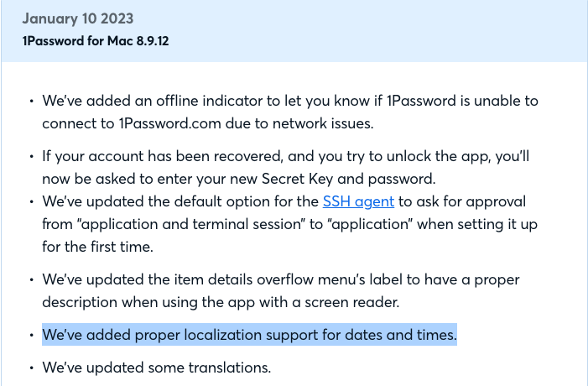Viewport: 588px width, 386px height.
Task: Click "We've updated some translations." line
Action: click(156, 368)
